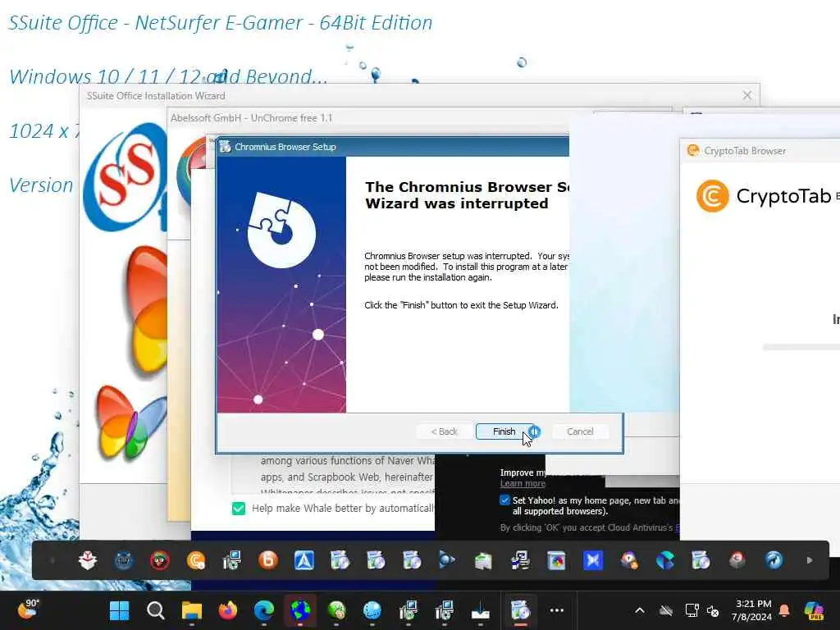This screenshot has height=630, width=840.
Task: Click Cancel in Chromnius Browser Setup
Action: coord(580,431)
